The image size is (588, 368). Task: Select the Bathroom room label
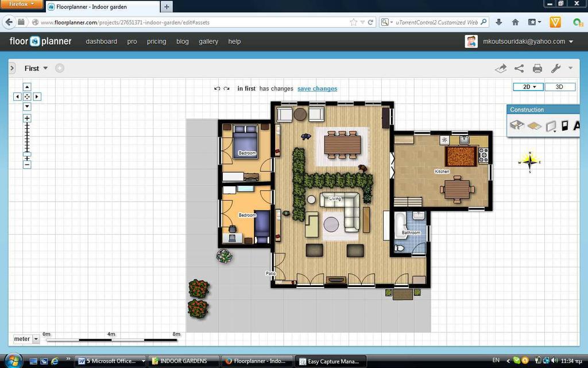pos(411,232)
